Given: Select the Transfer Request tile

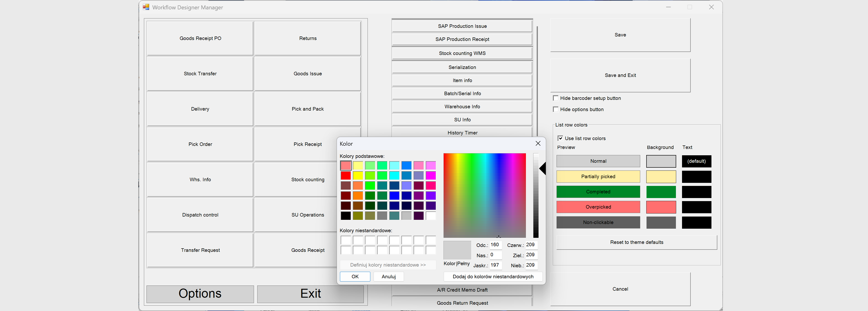Looking at the screenshot, I should (200, 250).
